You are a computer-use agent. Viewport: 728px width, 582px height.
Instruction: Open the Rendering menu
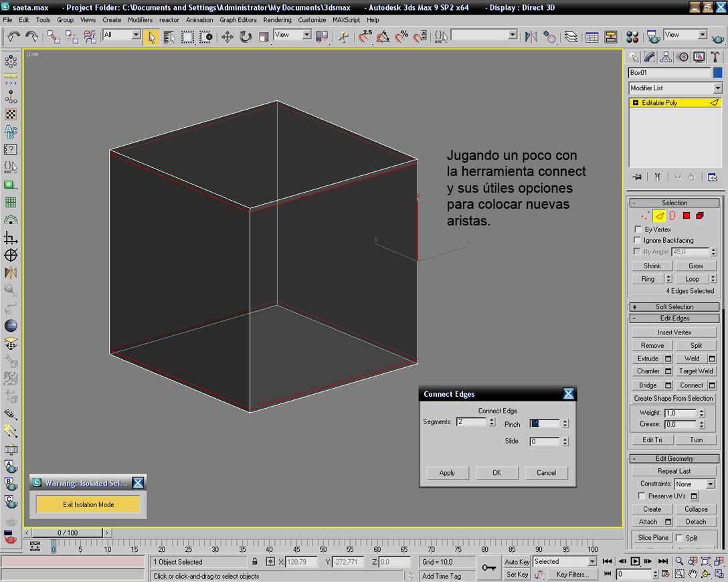277,20
